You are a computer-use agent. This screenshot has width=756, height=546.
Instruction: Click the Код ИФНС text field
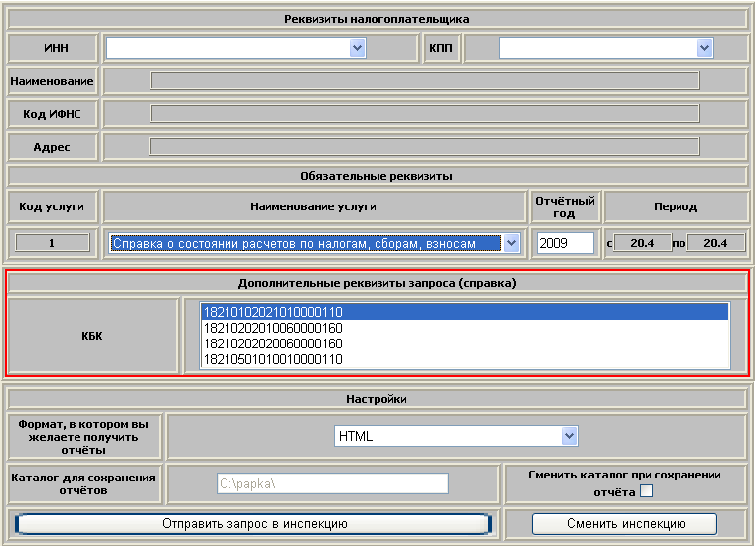pos(425,114)
